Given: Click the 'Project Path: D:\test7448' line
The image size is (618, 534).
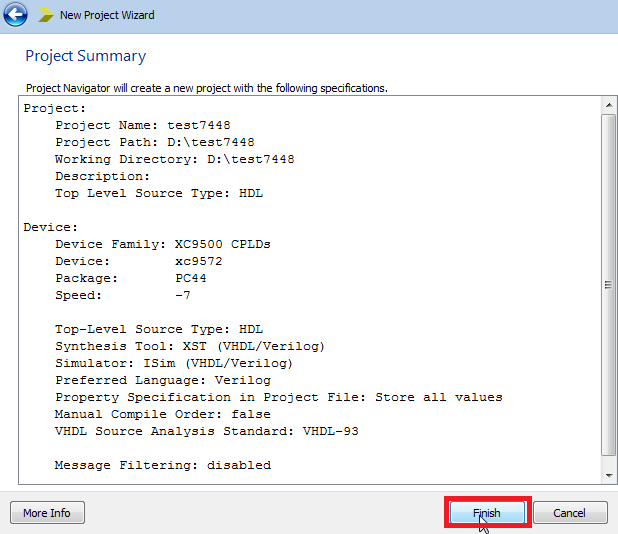Looking at the screenshot, I should tap(154, 142).
